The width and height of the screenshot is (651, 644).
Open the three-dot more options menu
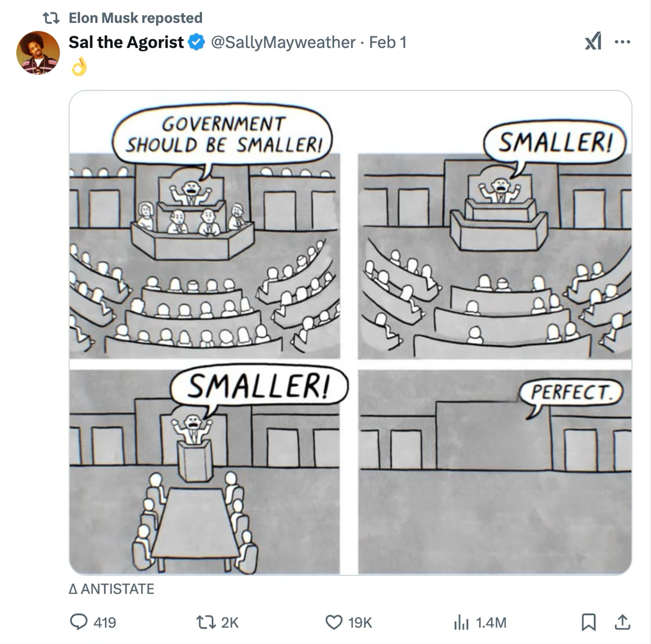tap(623, 42)
